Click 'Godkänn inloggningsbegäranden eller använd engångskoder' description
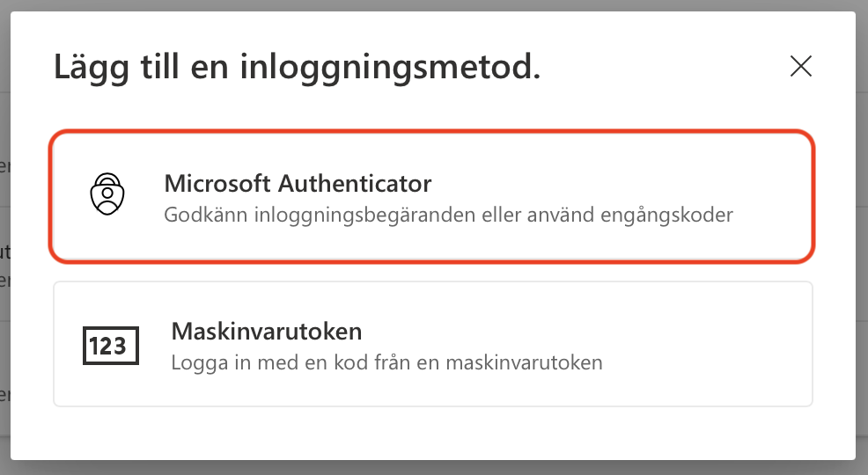The height and width of the screenshot is (475, 868). (x=448, y=215)
